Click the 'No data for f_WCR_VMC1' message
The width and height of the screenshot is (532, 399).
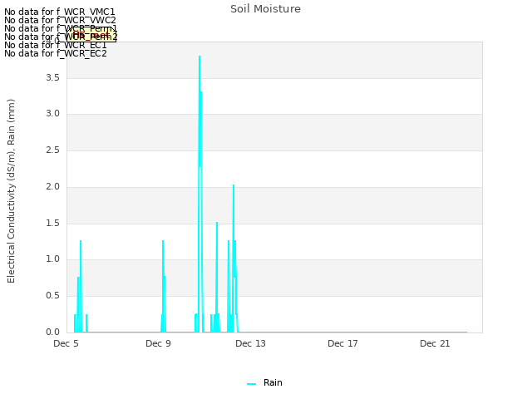pyautogui.click(x=60, y=12)
